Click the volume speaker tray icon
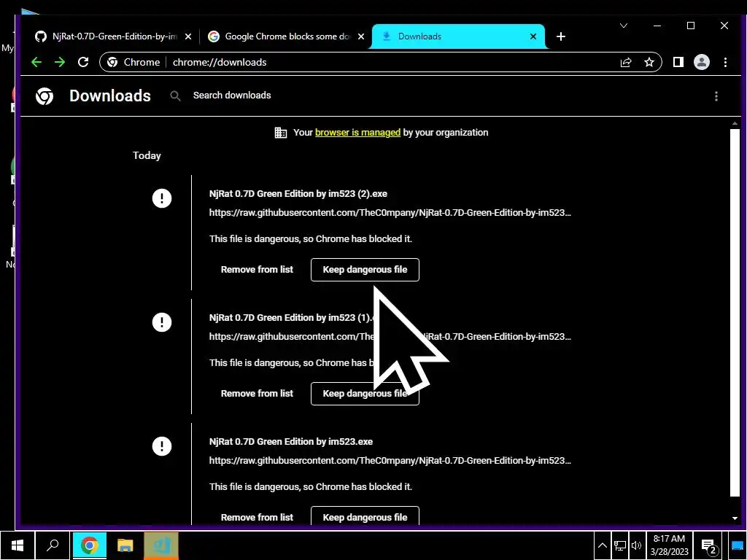Screen dimensions: 747x560 tap(636, 545)
